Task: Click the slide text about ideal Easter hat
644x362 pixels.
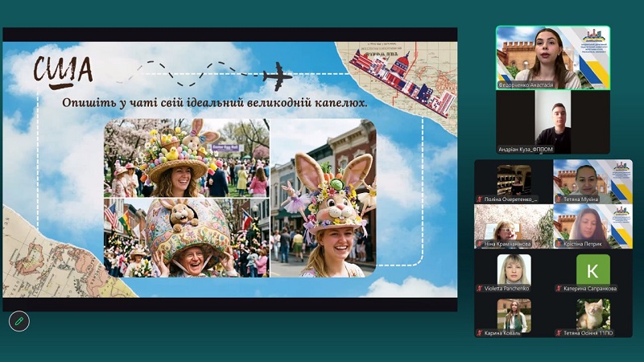Action: [x=215, y=104]
